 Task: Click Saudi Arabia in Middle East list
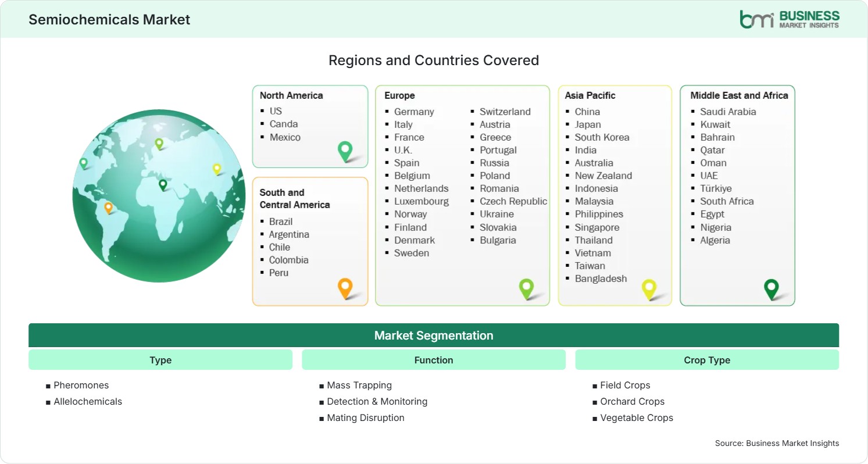tap(728, 112)
